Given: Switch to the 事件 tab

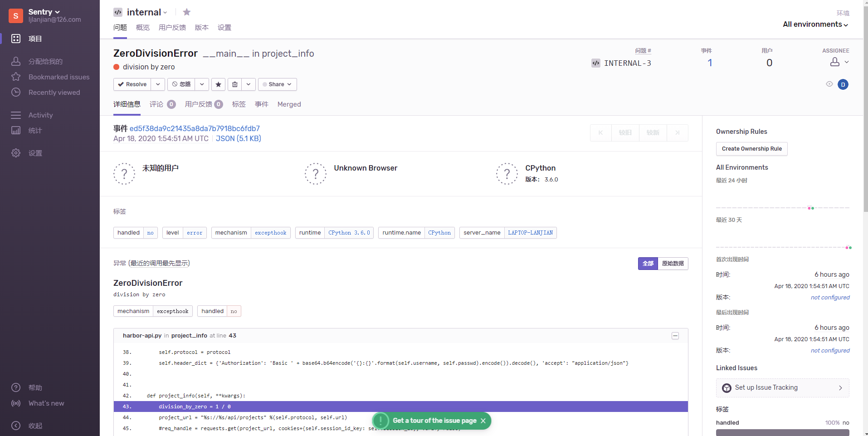Looking at the screenshot, I should coord(262,104).
